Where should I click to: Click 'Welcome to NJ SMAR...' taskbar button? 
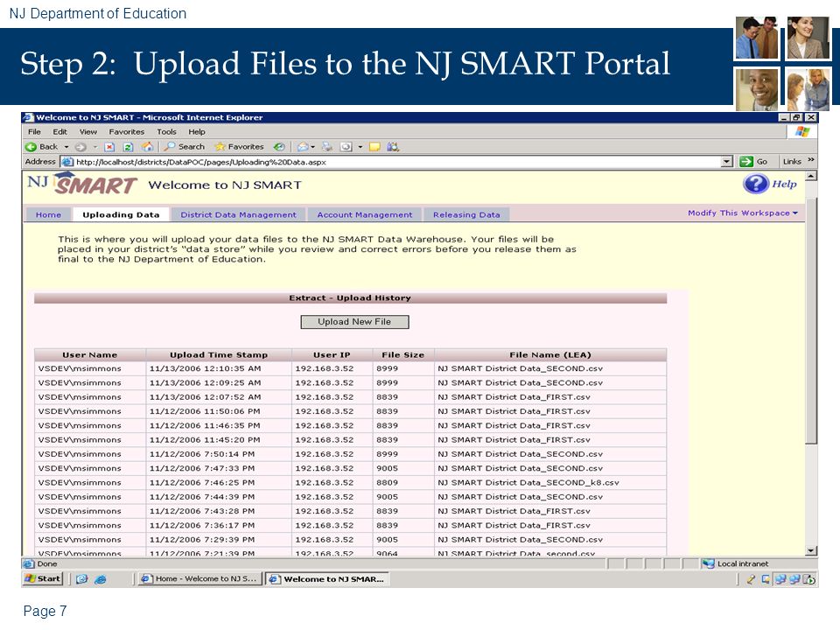[x=327, y=579]
